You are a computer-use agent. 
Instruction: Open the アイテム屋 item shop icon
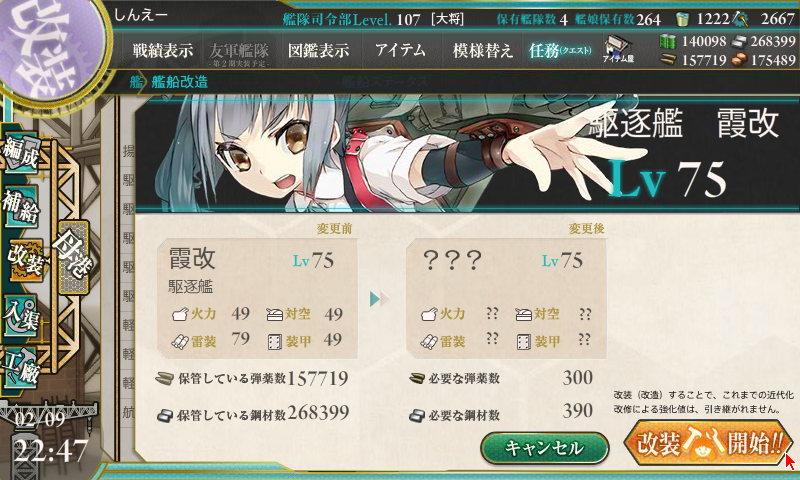pyautogui.click(x=618, y=50)
